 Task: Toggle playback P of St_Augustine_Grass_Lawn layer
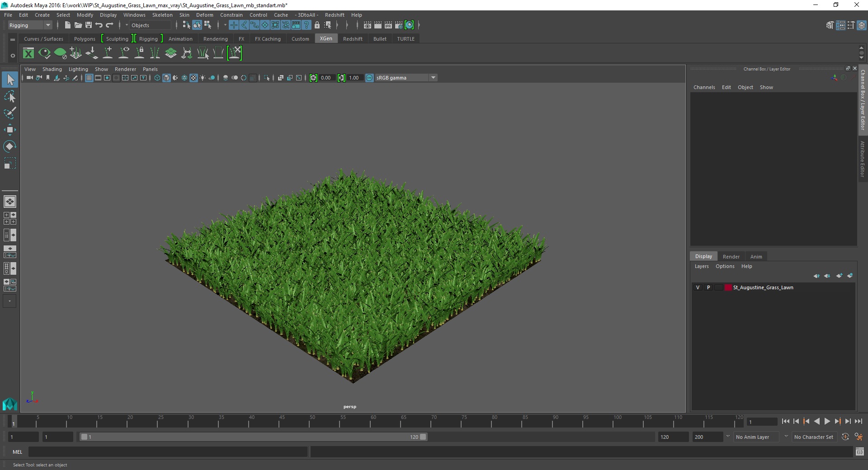(x=708, y=287)
